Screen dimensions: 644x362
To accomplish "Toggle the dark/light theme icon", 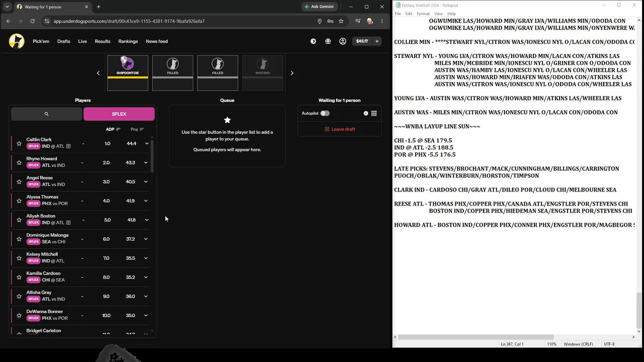I will [313, 41].
